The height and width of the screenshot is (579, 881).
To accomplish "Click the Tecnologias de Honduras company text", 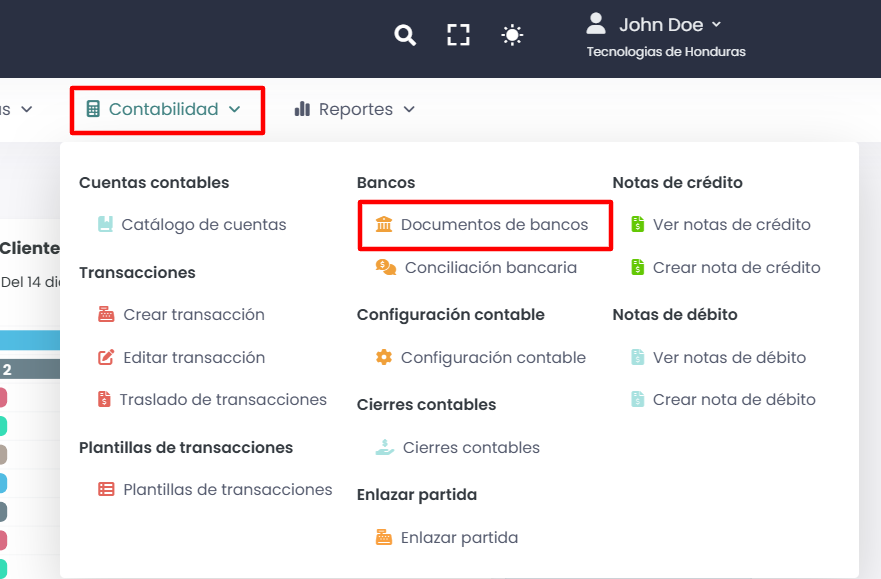I will tap(666, 52).
